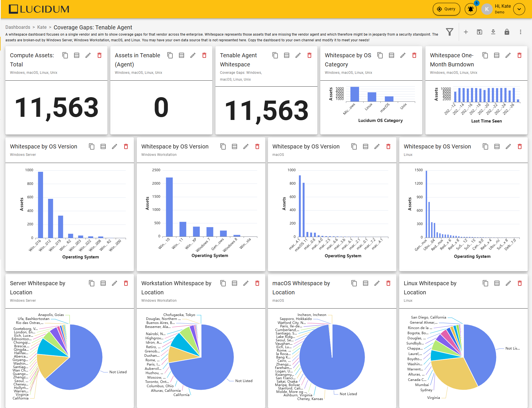Save the dashboard with disk icon
Viewport: 532px width, 408px height.
coord(480,32)
